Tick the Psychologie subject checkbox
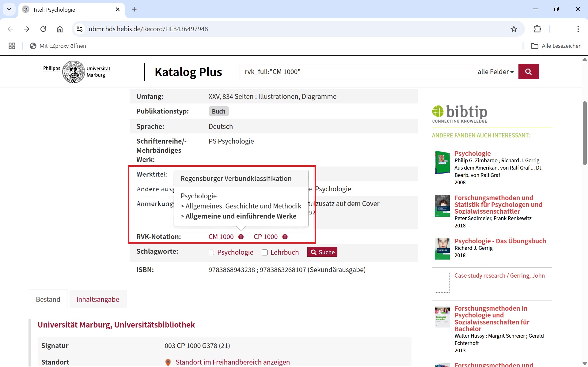This screenshot has width=588, height=367. tap(211, 253)
